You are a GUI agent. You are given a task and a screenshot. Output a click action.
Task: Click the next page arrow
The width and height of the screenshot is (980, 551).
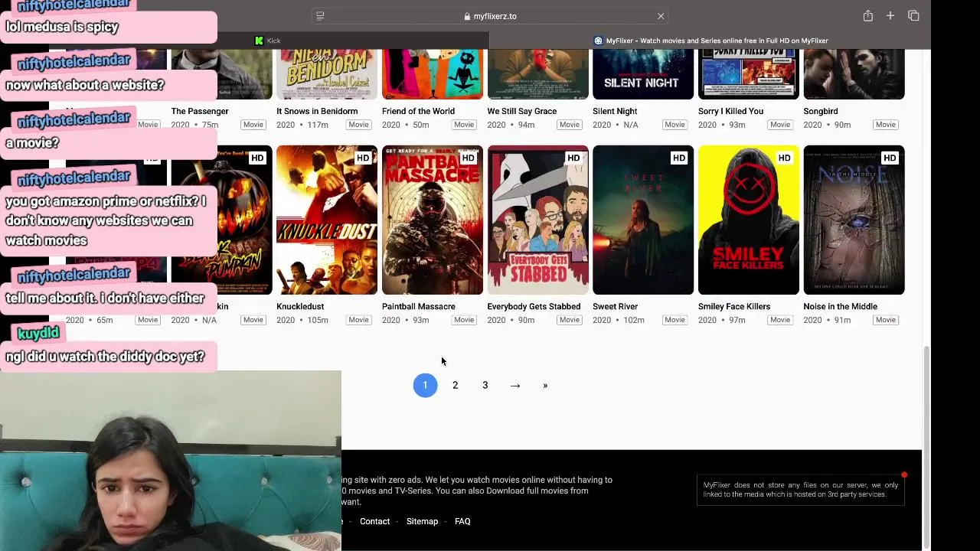coord(515,385)
